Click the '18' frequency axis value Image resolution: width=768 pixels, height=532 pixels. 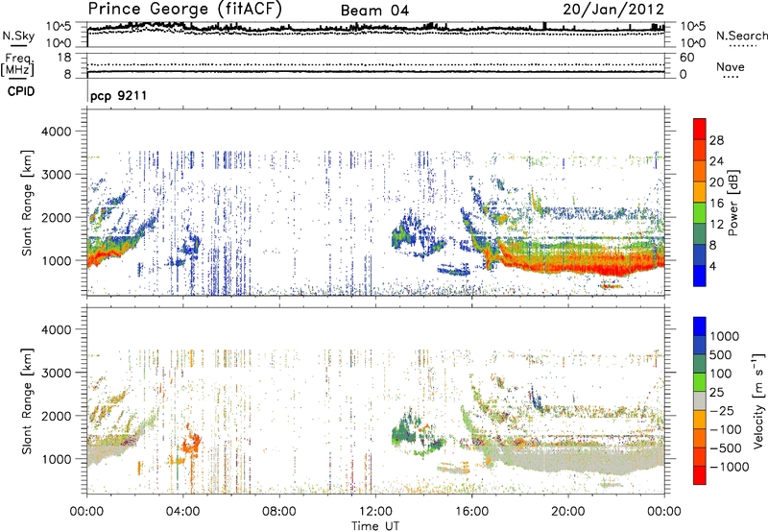(64, 58)
